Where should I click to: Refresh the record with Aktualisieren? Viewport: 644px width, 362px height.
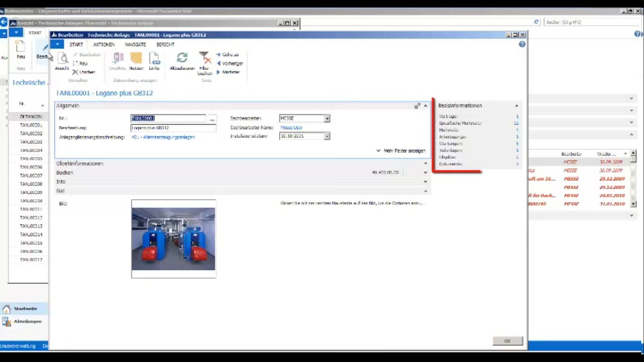pos(182,60)
